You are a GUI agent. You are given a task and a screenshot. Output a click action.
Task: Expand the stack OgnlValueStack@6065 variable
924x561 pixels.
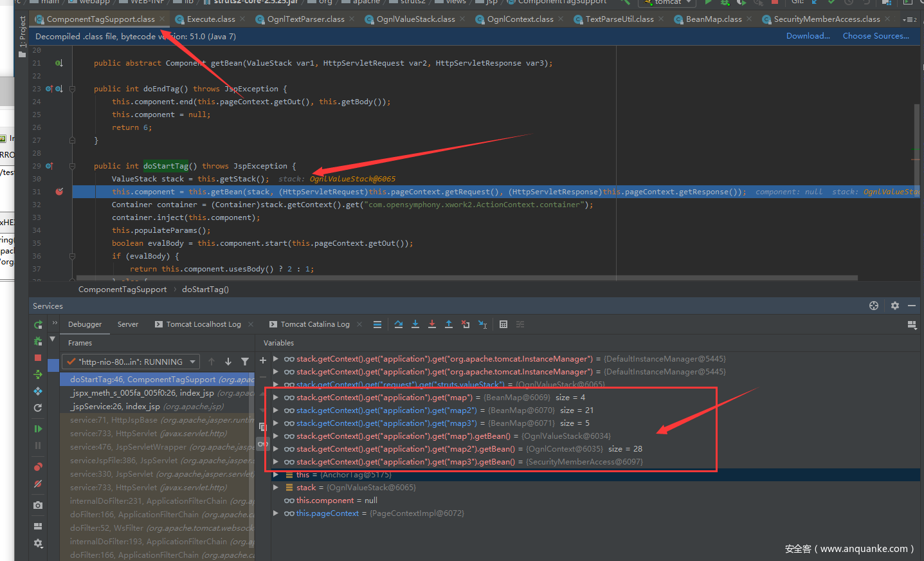tap(276, 488)
